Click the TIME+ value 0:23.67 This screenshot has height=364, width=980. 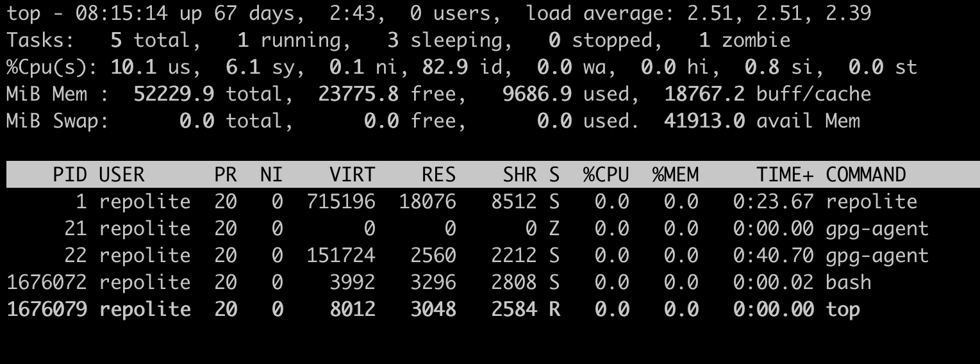pyautogui.click(x=773, y=202)
